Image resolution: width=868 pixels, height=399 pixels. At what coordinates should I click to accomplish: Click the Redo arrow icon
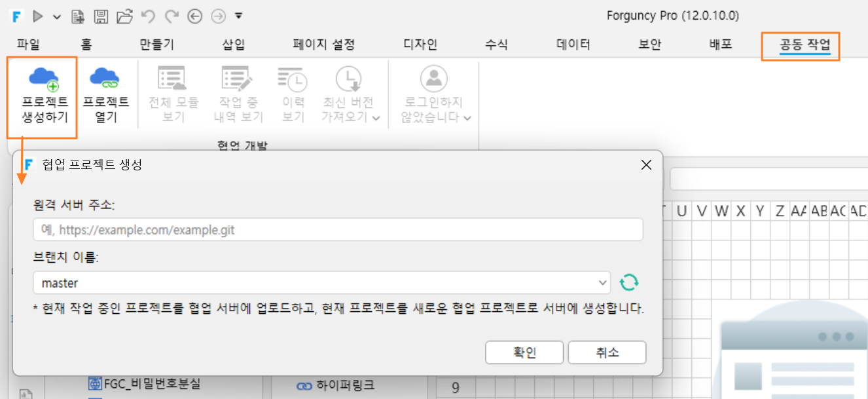pos(172,16)
